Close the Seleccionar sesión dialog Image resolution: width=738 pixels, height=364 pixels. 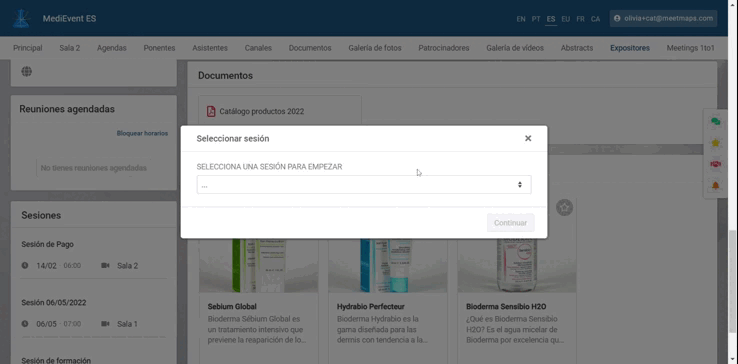528,138
